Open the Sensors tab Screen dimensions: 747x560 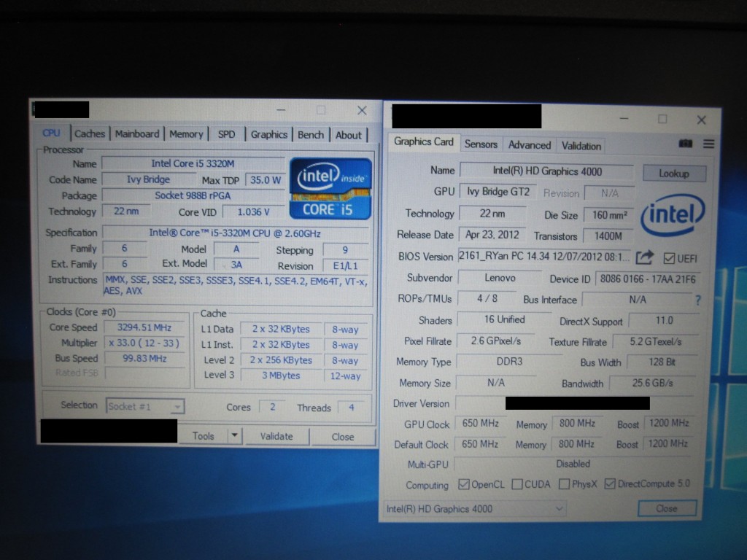481,144
